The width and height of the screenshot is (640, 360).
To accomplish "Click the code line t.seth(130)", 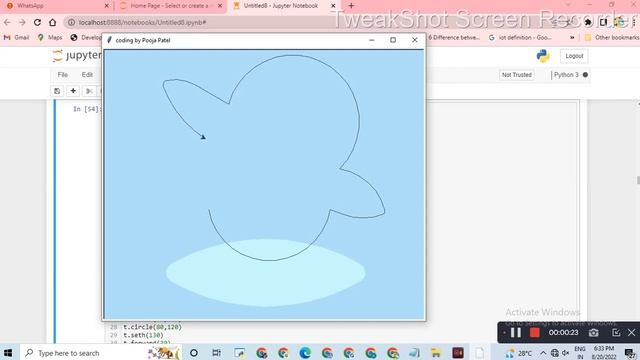I will pyautogui.click(x=143, y=335).
